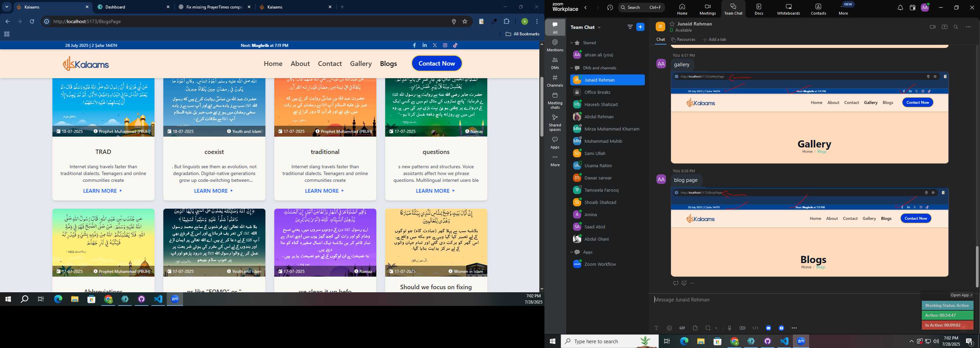Screen dimensions: 980x348
Task: Open the TikTok social icon
Action: point(455,45)
